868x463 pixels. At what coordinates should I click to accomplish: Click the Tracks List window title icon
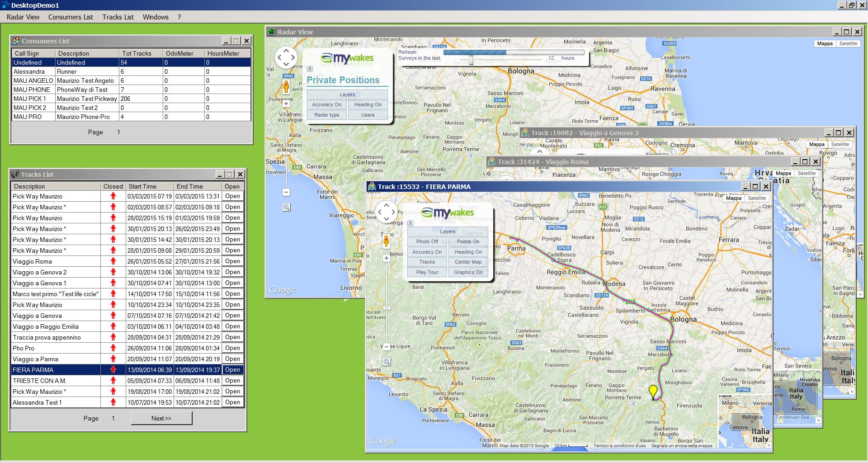pyautogui.click(x=15, y=174)
